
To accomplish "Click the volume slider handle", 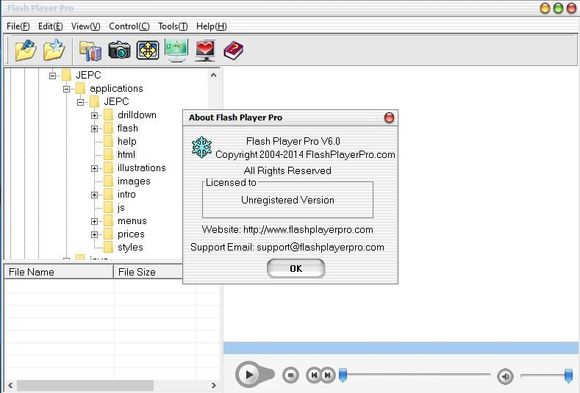I will pyautogui.click(x=569, y=376).
